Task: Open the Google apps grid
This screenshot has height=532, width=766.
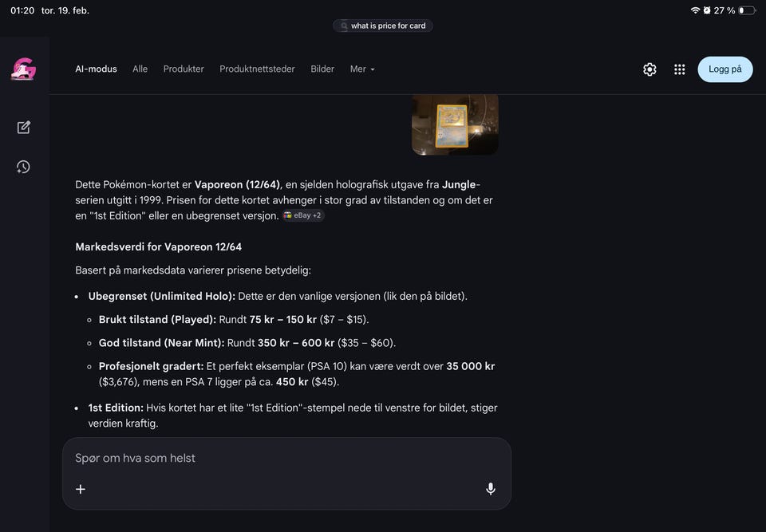Action: [680, 69]
